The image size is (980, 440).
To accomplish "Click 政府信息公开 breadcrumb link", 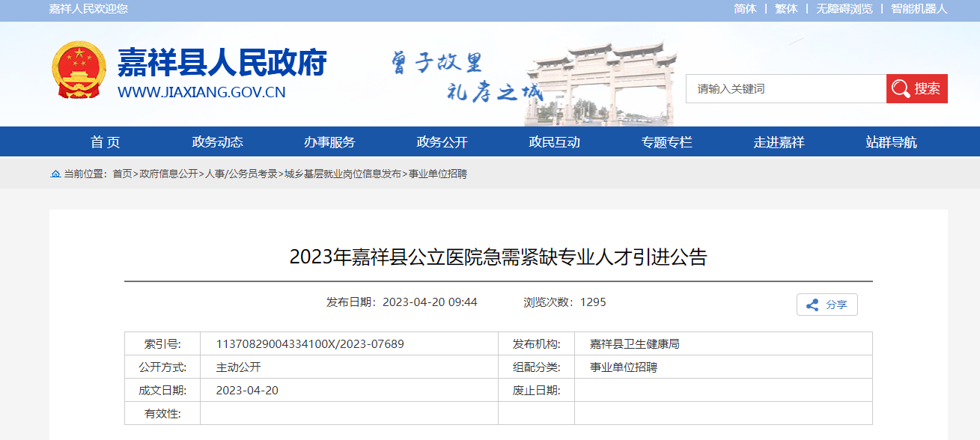I will [x=168, y=174].
